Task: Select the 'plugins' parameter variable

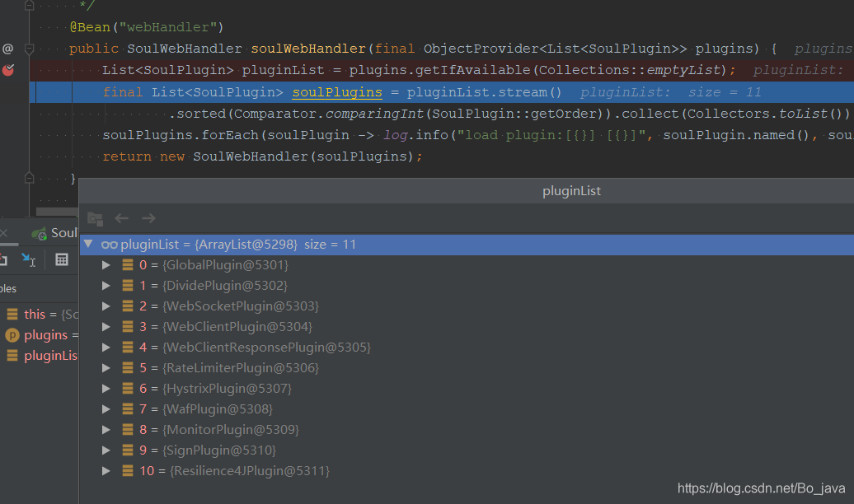Action: [x=40, y=334]
